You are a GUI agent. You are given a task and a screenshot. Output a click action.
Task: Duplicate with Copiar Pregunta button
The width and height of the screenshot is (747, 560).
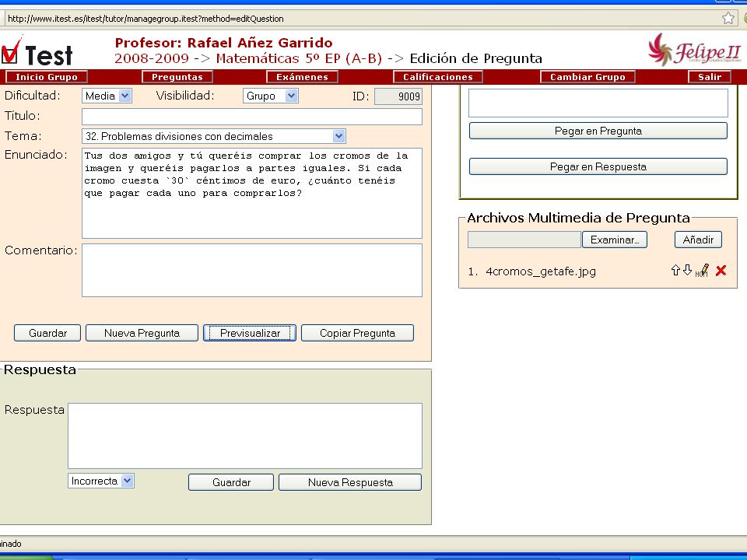point(357,333)
